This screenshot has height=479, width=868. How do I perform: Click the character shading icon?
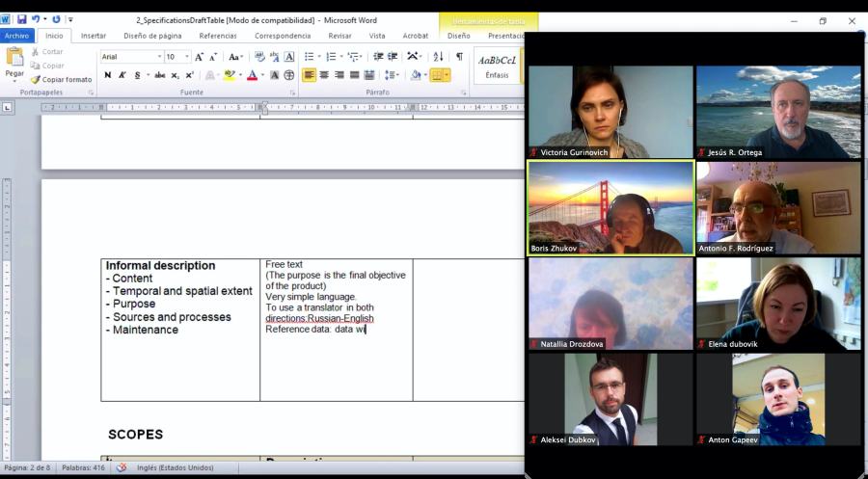pos(274,75)
